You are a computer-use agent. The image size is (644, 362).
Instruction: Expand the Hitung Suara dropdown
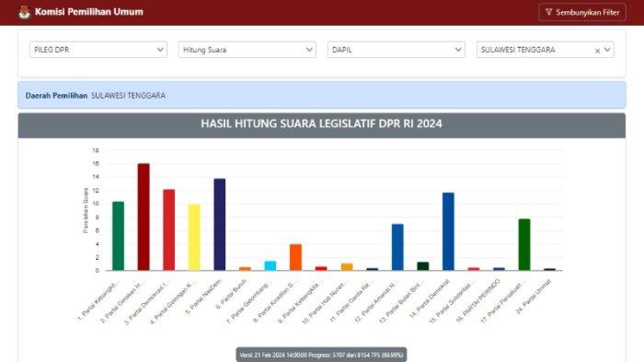coord(247,50)
